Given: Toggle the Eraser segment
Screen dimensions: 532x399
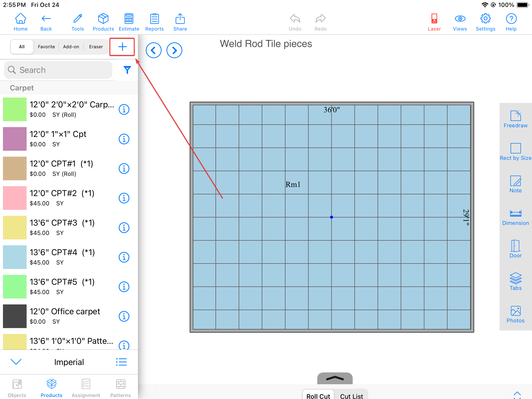Looking at the screenshot, I should [96, 47].
